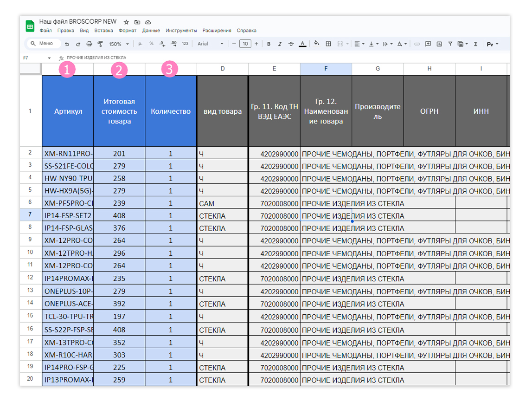
Task: Insert a chart using the chart icon
Action: 439,44
